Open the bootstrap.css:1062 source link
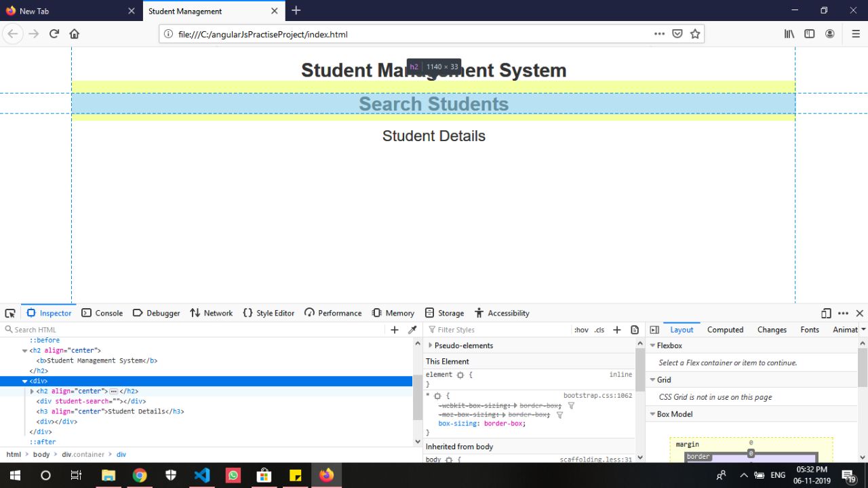Image resolution: width=868 pixels, height=488 pixels. 597,396
